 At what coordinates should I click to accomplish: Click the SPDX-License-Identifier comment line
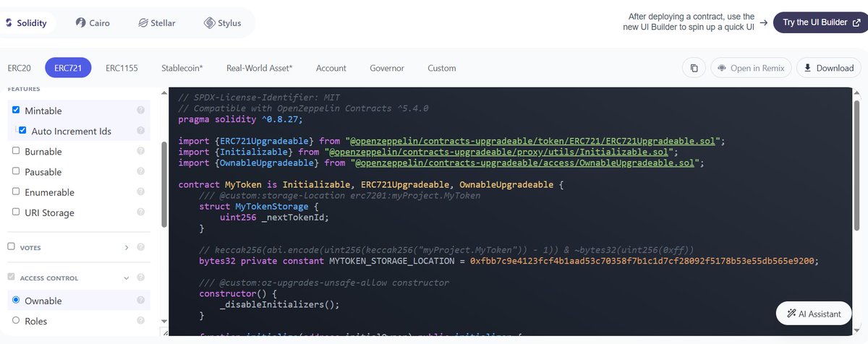[x=259, y=97]
